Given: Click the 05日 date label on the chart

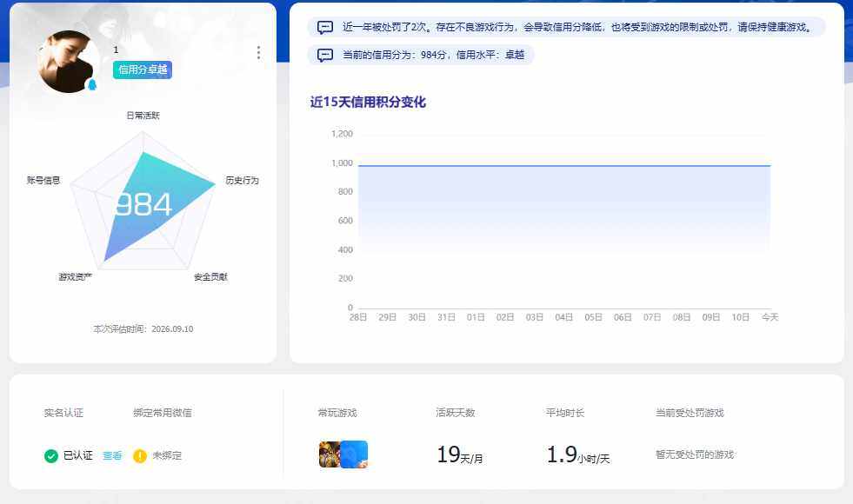Looking at the screenshot, I should 593,317.
